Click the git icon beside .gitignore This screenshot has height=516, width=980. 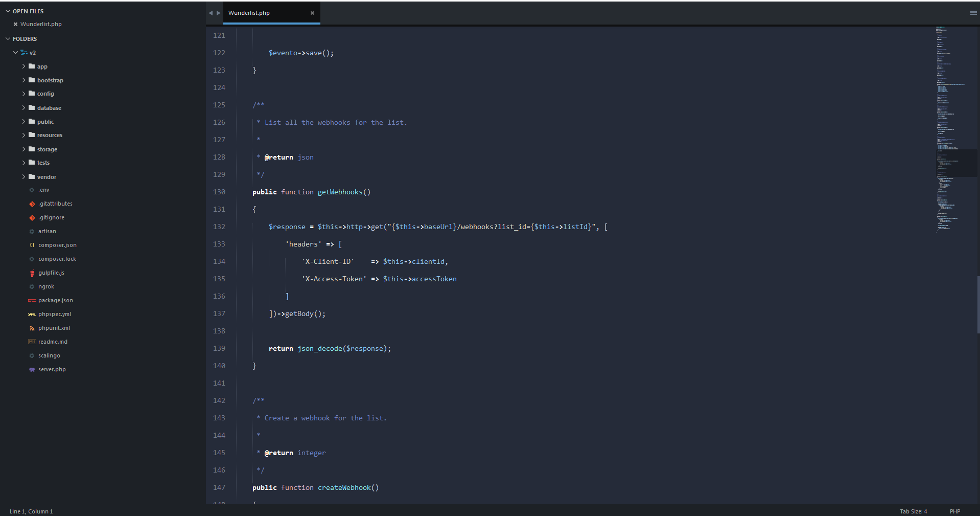tap(32, 217)
